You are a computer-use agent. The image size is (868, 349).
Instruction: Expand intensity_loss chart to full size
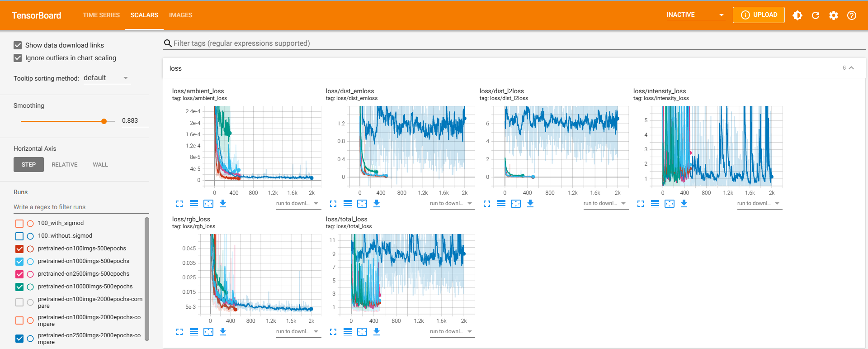(641, 204)
